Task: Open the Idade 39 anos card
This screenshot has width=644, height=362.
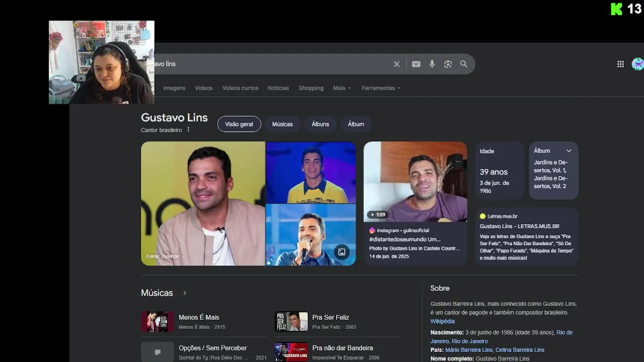Action: click(500, 170)
